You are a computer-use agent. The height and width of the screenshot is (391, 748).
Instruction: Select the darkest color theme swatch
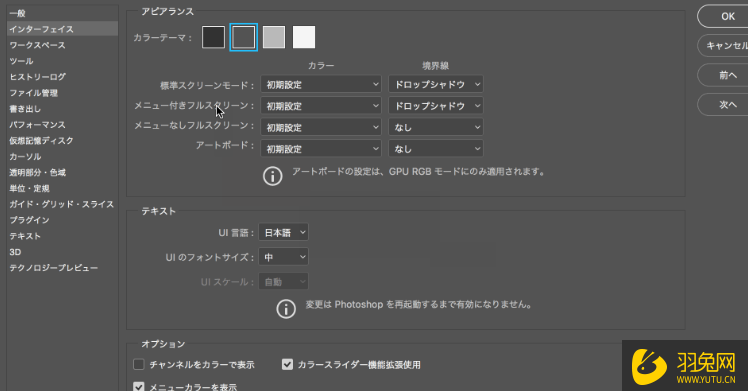213,37
